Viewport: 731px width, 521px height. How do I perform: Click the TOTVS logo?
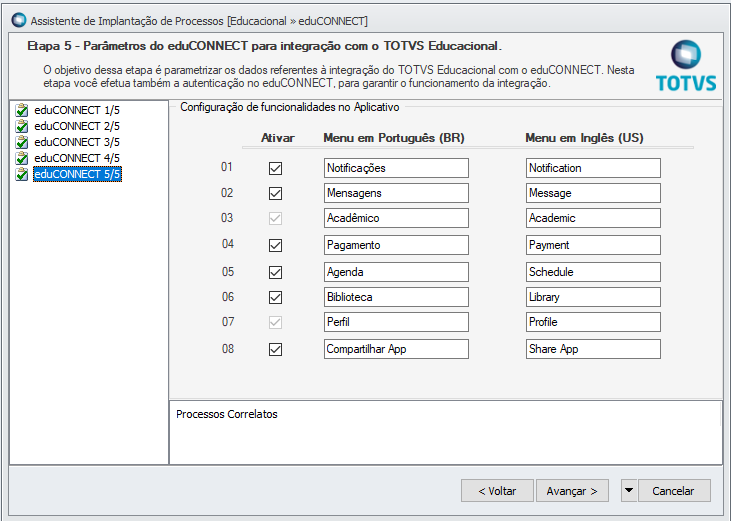point(685,66)
